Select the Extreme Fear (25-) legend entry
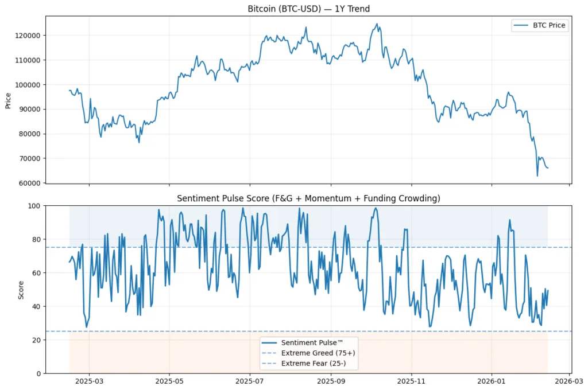This screenshot has width=588, height=390. click(x=314, y=363)
